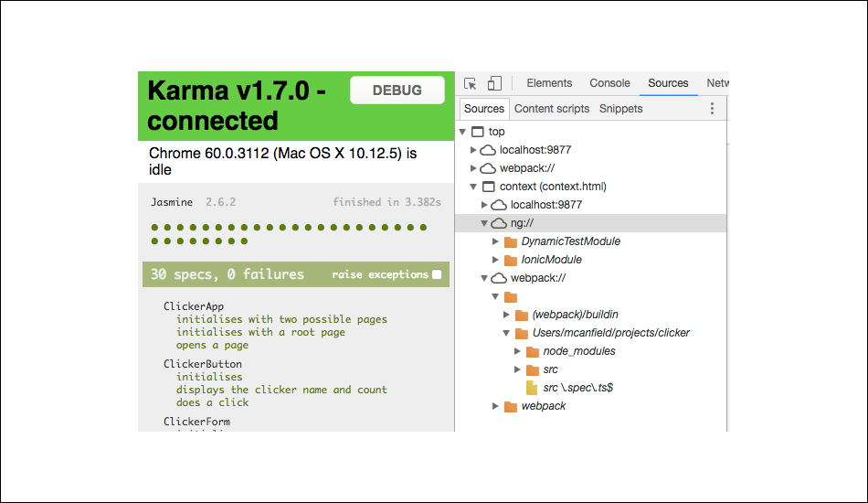The image size is (868, 503).
Task: Click the top frame icon
Action: point(477,132)
